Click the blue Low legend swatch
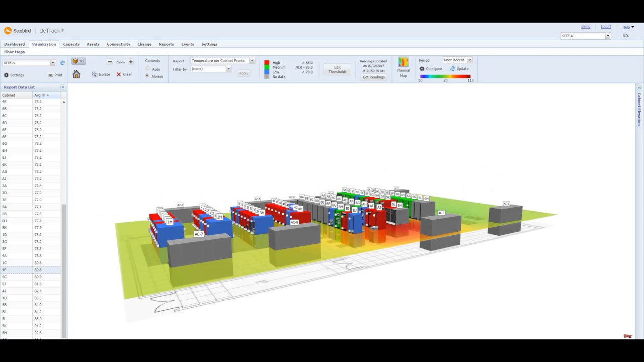Screen dimensions: 644x362 [267, 72]
